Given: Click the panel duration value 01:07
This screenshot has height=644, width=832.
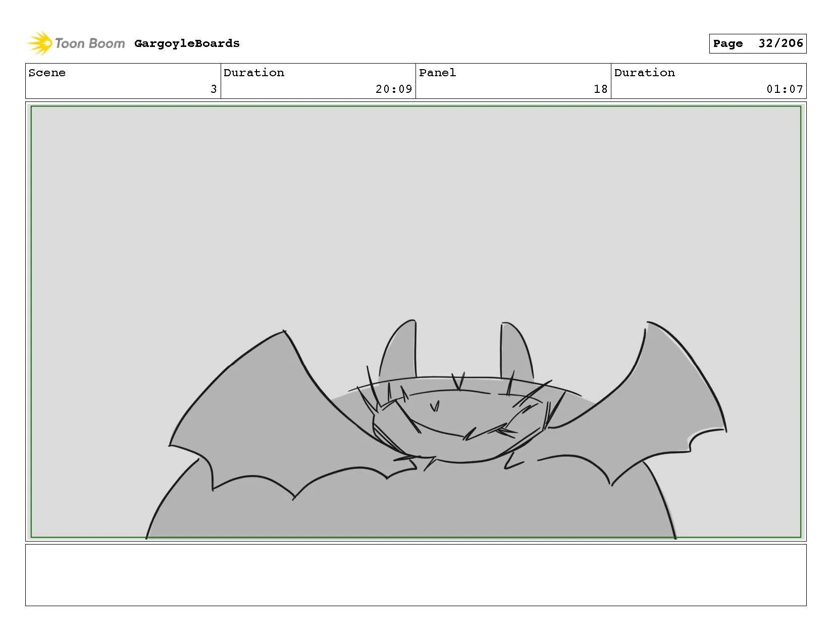Looking at the screenshot, I should [x=785, y=89].
